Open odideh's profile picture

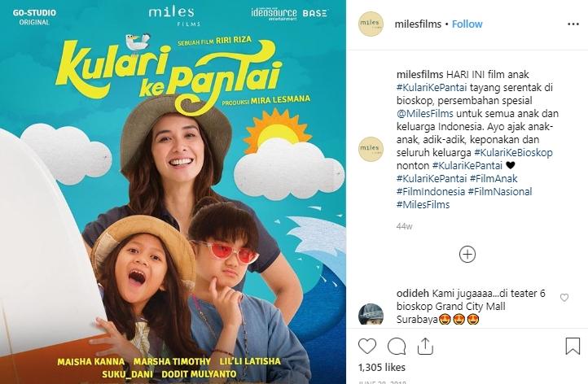pyautogui.click(x=371, y=314)
